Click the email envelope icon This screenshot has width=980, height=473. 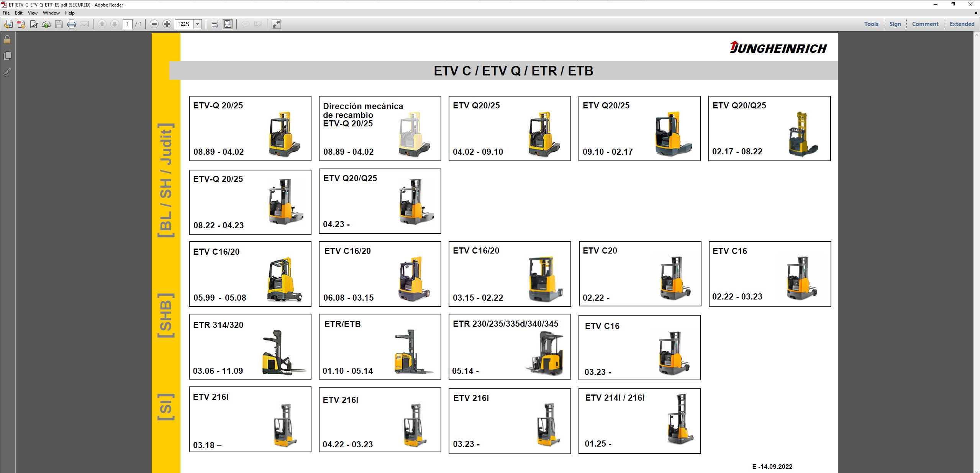(84, 24)
